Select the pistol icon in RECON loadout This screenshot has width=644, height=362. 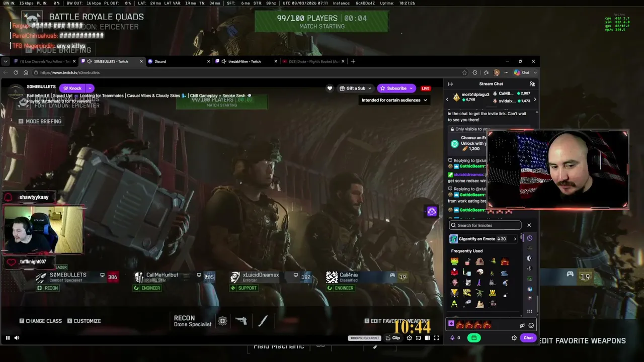pyautogui.click(x=241, y=321)
